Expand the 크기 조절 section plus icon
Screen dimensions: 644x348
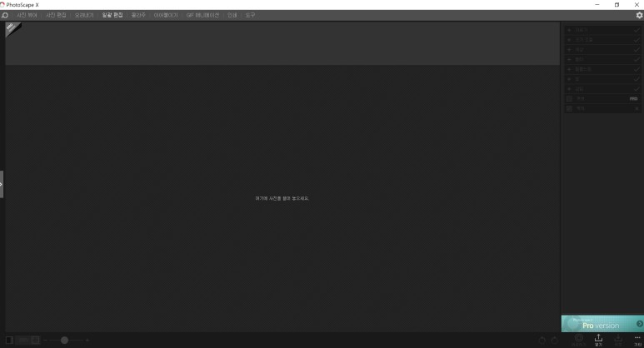[x=569, y=40]
